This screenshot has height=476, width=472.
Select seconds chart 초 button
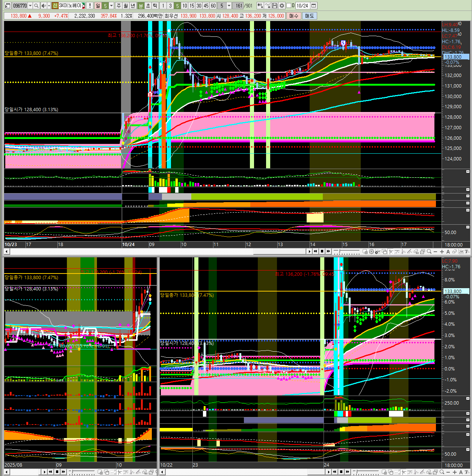pyautogui.click(x=148, y=6)
